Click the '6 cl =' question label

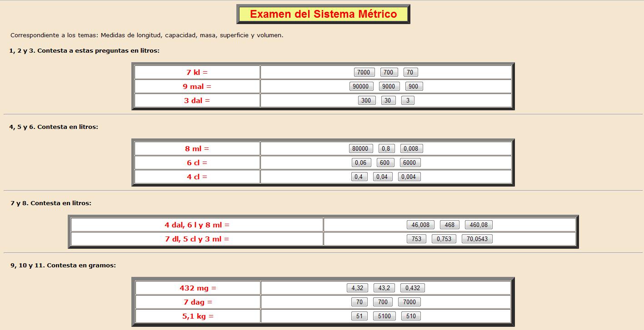tap(197, 163)
